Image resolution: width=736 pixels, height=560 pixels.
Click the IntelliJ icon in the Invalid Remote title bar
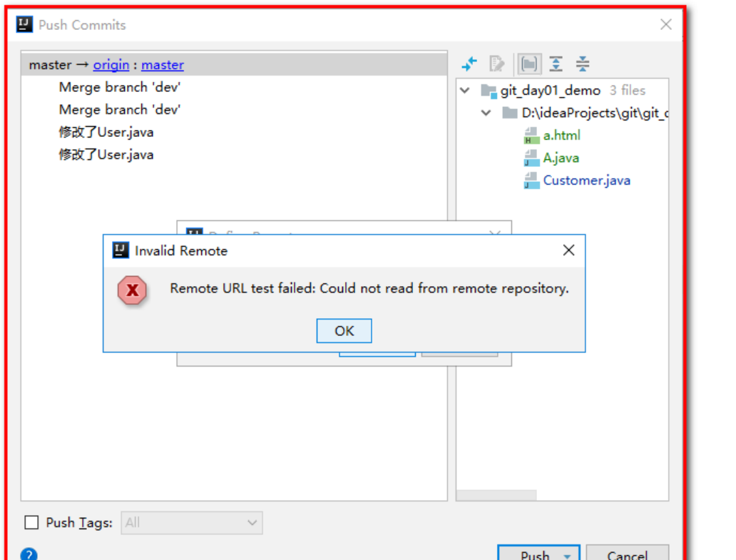(x=121, y=250)
